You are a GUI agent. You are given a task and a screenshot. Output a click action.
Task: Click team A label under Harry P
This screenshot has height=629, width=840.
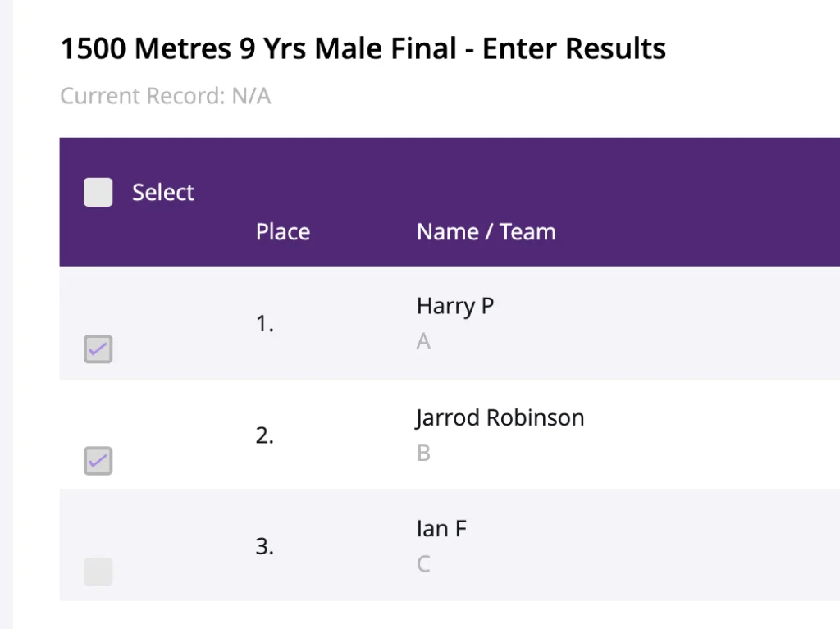click(423, 341)
